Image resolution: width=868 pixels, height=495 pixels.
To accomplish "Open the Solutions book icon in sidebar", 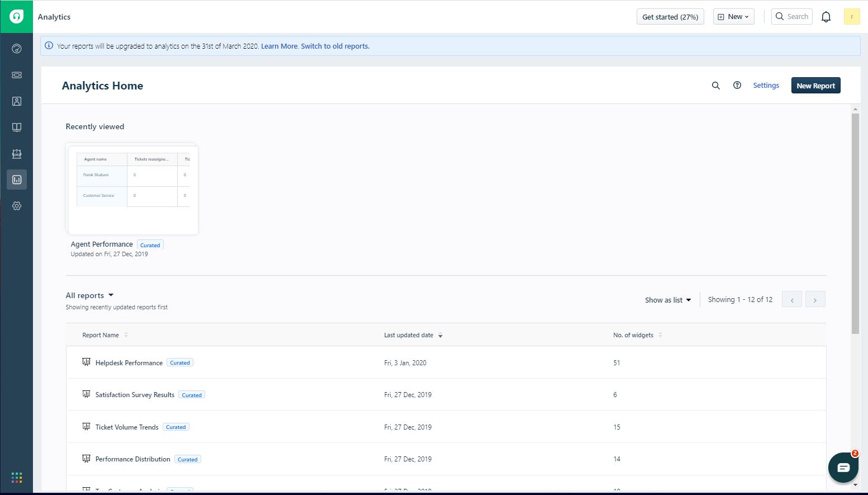I will tap(17, 128).
